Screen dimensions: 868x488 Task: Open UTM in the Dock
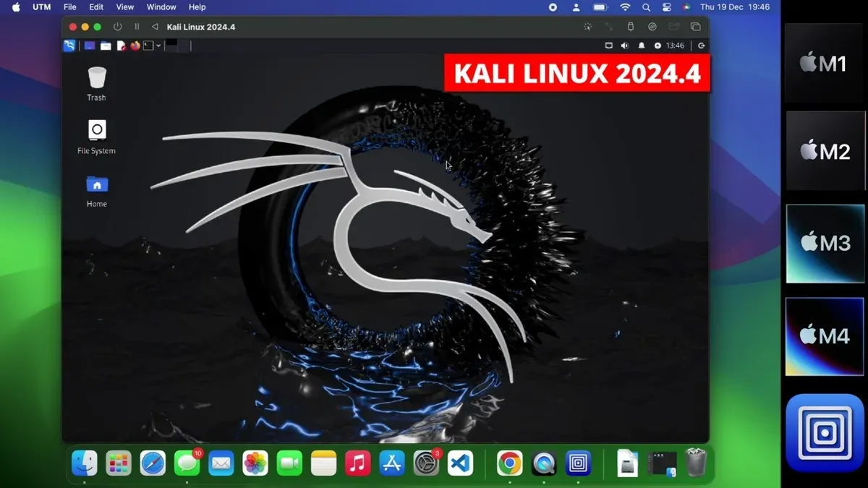click(578, 463)
